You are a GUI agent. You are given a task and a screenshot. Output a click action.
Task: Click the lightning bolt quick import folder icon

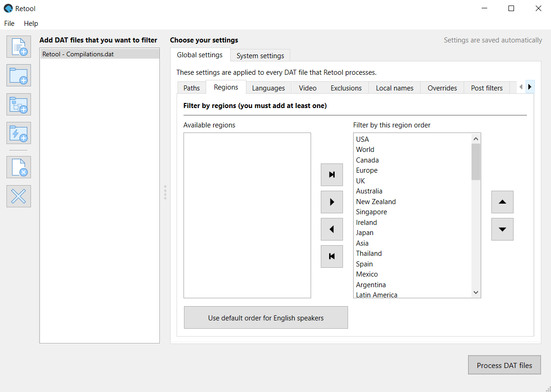coord(18,133)
